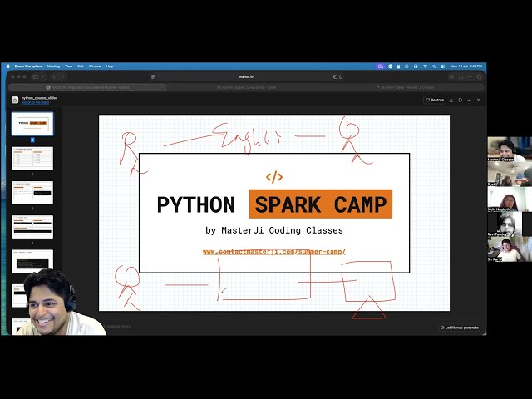This screenshot has width=532, height=399.
Task: Select slide 5 thumbnail
Action: pyautogui.click(x=32, y=261)
